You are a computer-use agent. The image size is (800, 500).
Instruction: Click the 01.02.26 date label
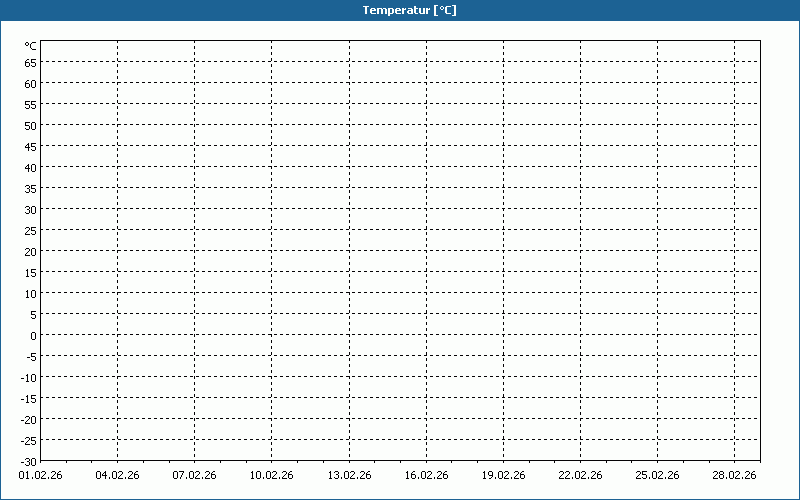(40, 476)
